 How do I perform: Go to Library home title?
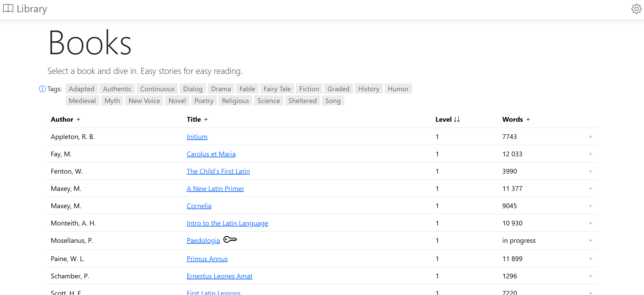point(32,9)
